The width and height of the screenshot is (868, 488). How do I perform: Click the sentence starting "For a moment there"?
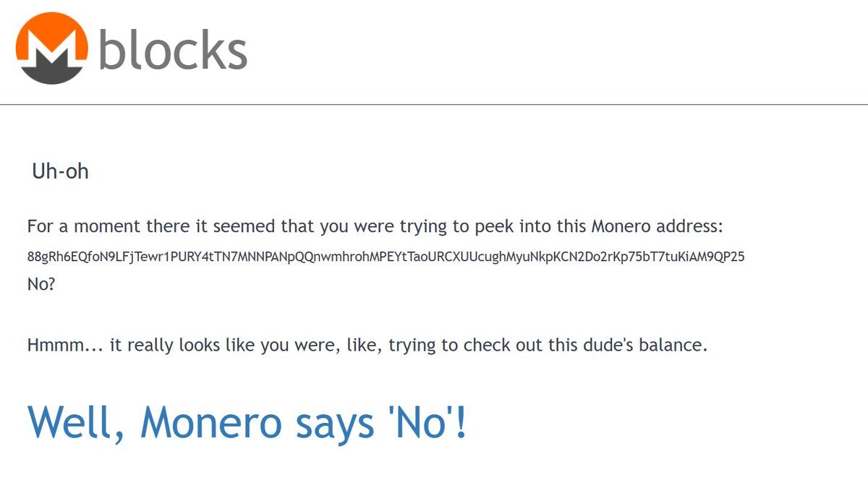click(x=375, y=226)
